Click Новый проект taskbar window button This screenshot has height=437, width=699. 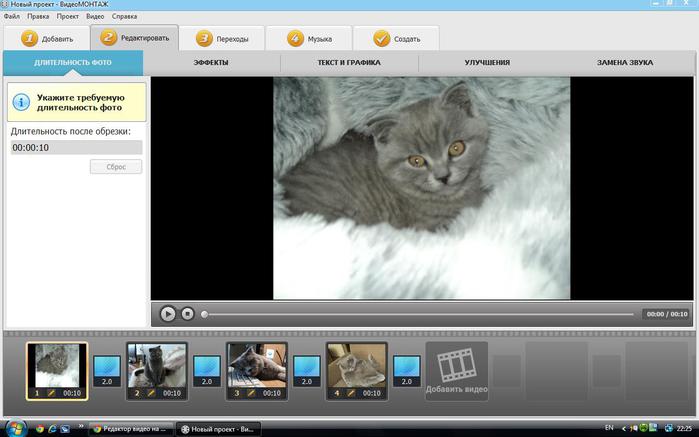click(x=218, y=429)
